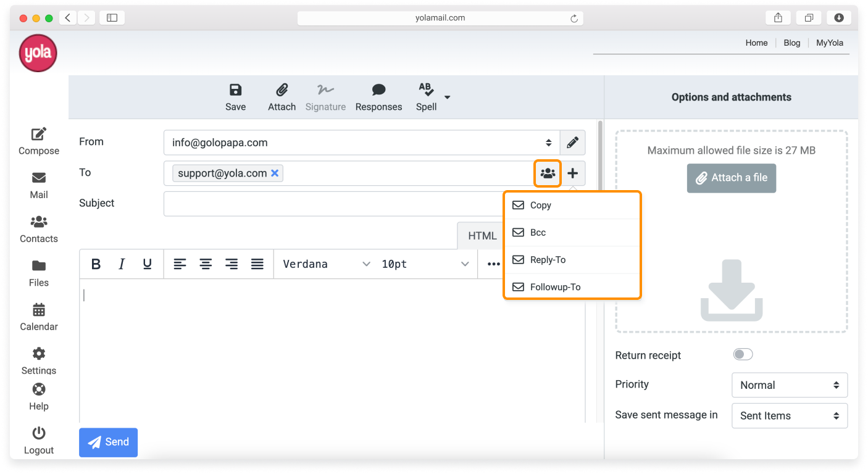Click the plus icon to add header
This screenshot has height=474, width=868.
572,173
